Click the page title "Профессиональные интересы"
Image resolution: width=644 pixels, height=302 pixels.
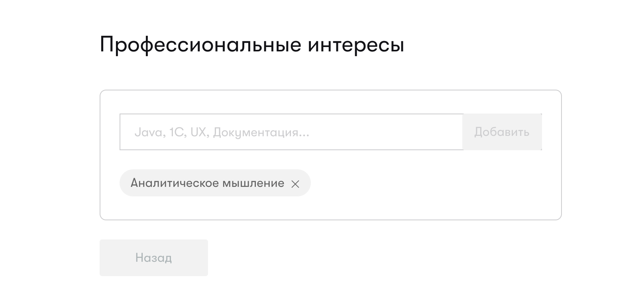point(252,44)
